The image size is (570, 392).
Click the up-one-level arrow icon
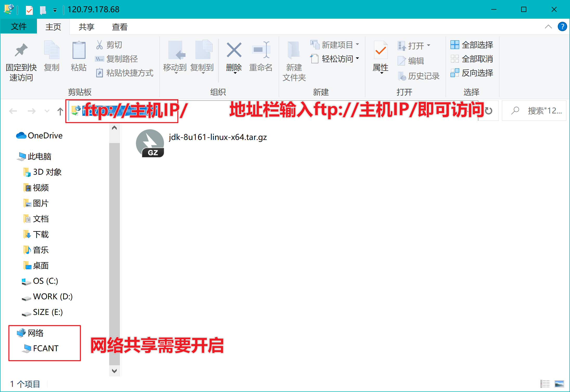(60, 111)
